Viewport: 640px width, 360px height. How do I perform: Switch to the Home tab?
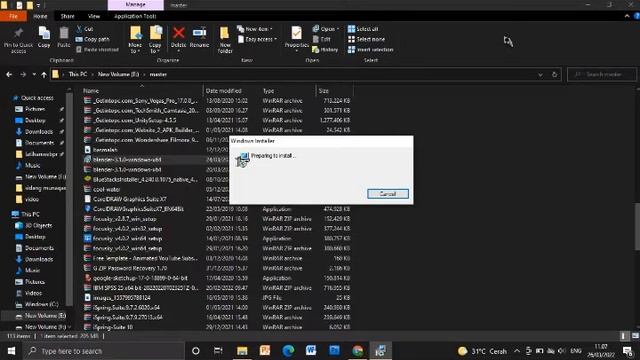pyautogui.click(x=40, y=16)
